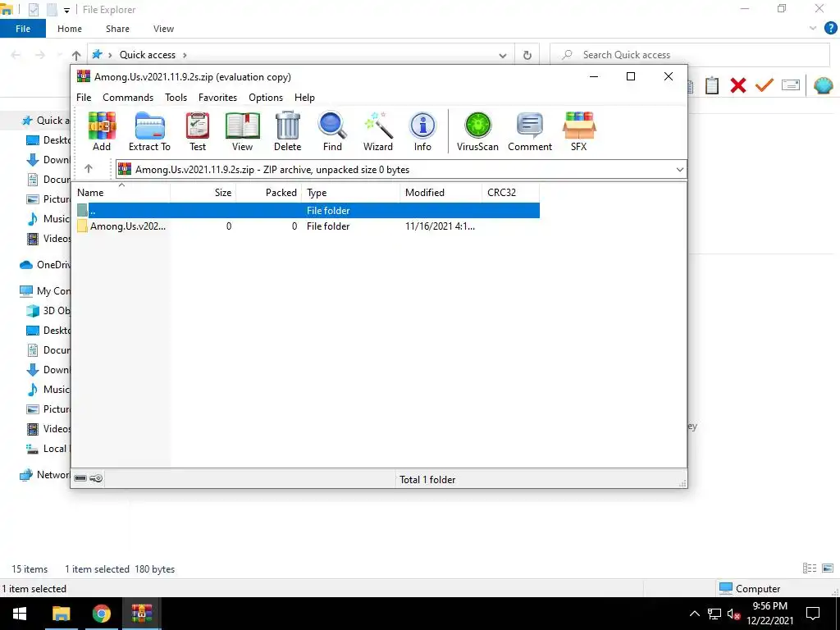
Task: Sort by Modified column header
Action: point(441,192)
